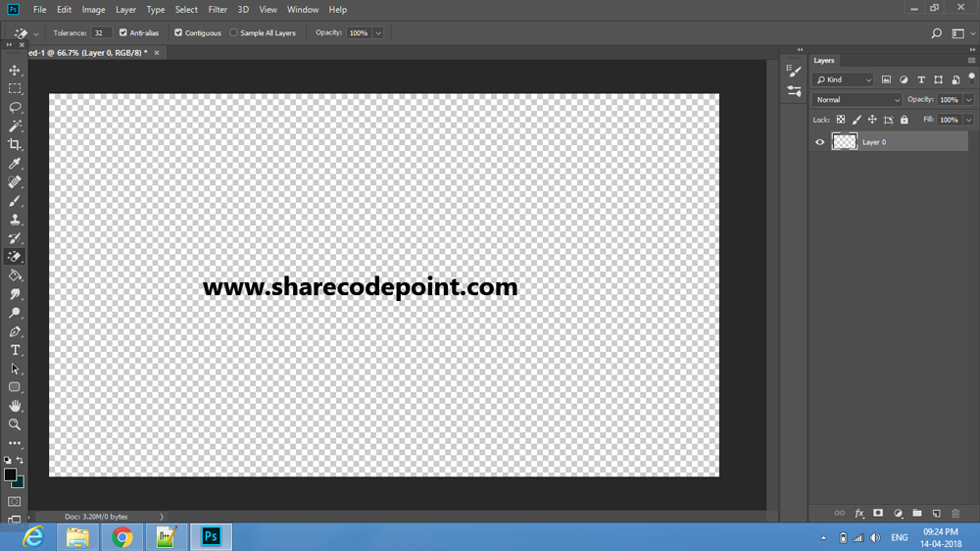Open the Layer menu
980x551 pixels.
125,10
